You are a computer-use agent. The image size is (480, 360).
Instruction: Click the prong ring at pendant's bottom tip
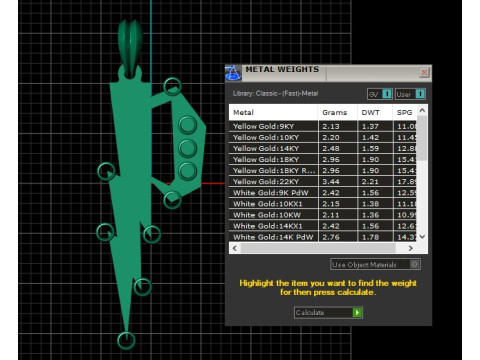126,340
